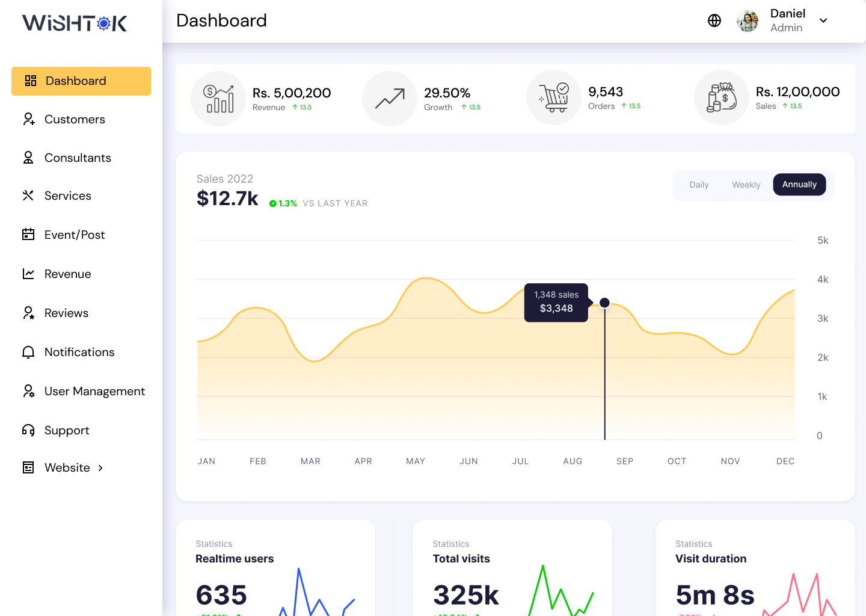Click the Growth trend arrow icon
Screen dimensions: 866x616
pos(390,99)
